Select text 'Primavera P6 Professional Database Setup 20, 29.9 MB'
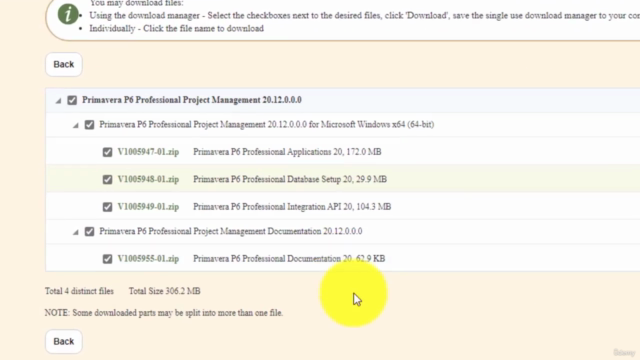Screen dimensions: 640x360 point(290,179)
